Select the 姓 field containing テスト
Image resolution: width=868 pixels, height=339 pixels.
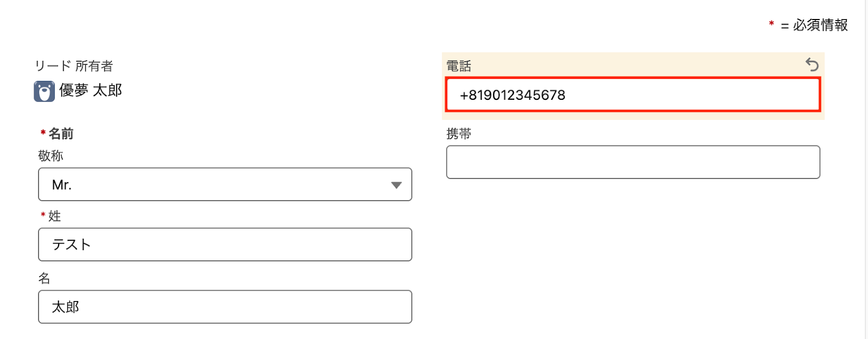click(x=225, y=245)
